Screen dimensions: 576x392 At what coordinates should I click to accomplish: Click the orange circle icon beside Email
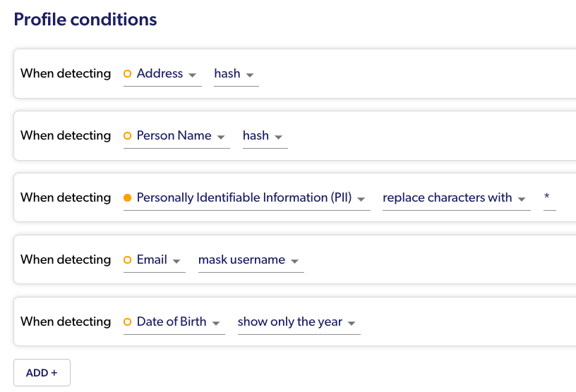[128, 259]
